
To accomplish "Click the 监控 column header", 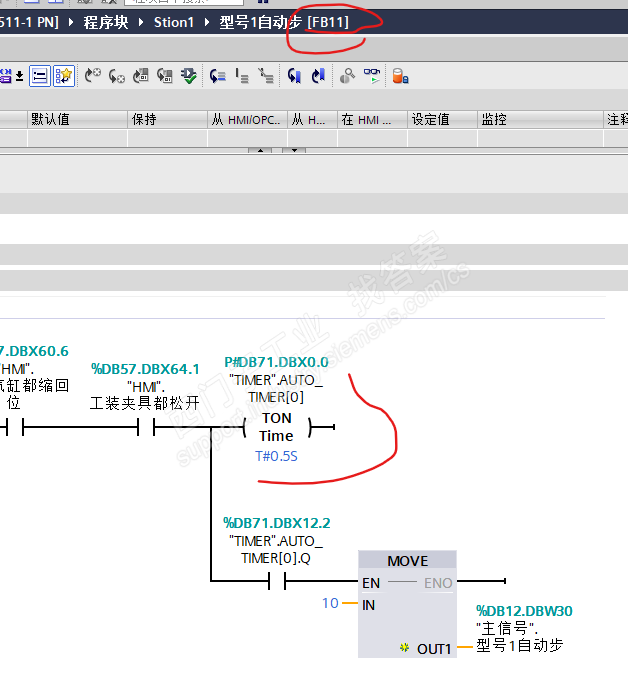I will [540, 119].
